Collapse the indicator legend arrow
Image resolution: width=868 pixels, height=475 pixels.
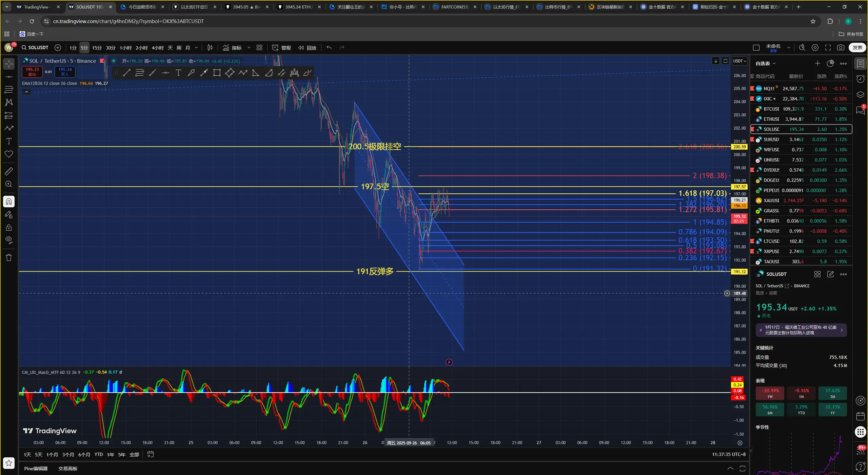26,92
